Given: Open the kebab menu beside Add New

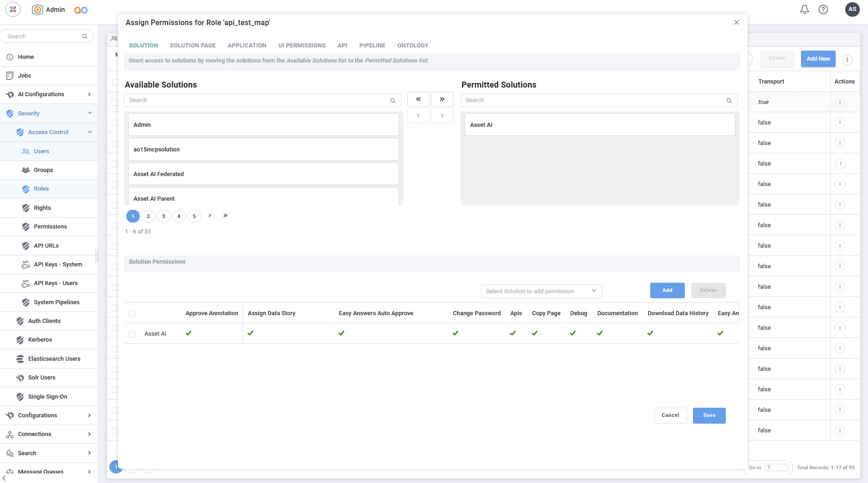Looking at the screenshot, I should point(847,60).
